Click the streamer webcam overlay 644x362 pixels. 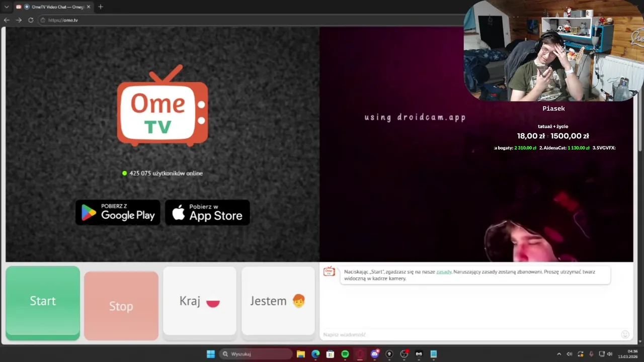pyautogui.click(x=553, y=50)
